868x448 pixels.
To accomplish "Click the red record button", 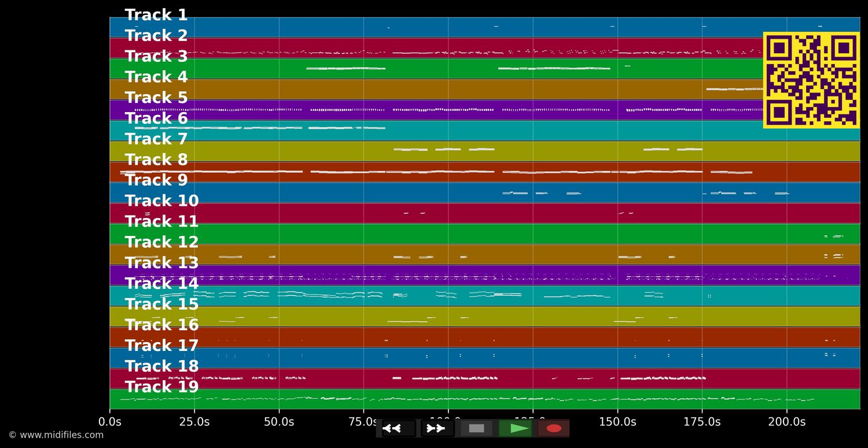I will pos(554,428).
